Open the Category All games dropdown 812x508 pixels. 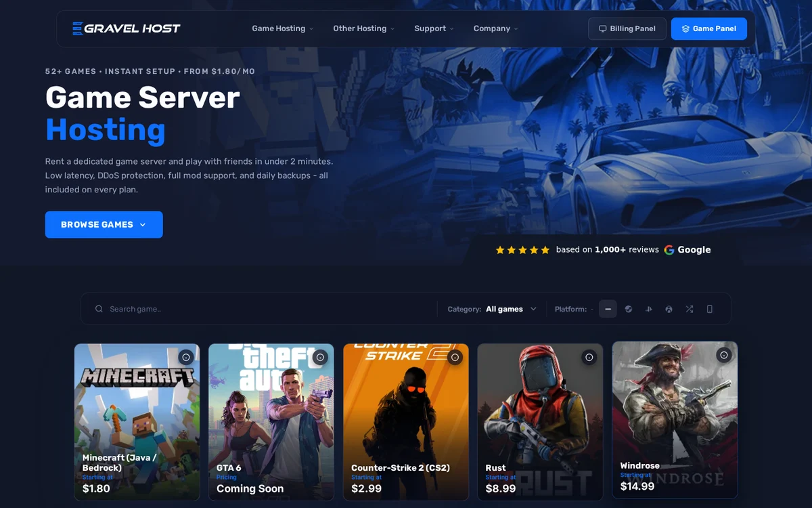tap(492, 309)
